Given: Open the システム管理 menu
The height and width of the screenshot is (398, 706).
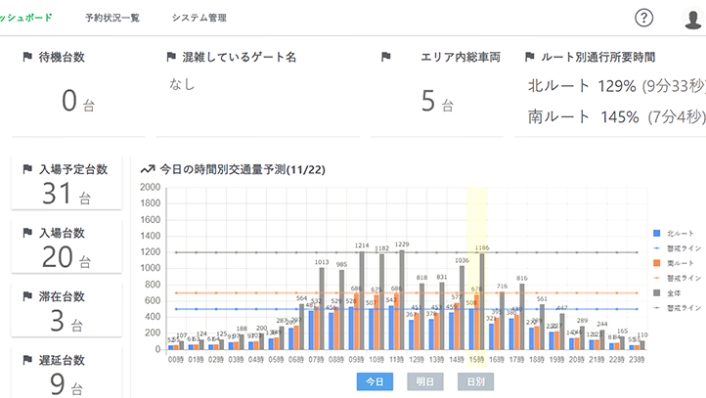Looking at the screenshot, I should point(199,18).
